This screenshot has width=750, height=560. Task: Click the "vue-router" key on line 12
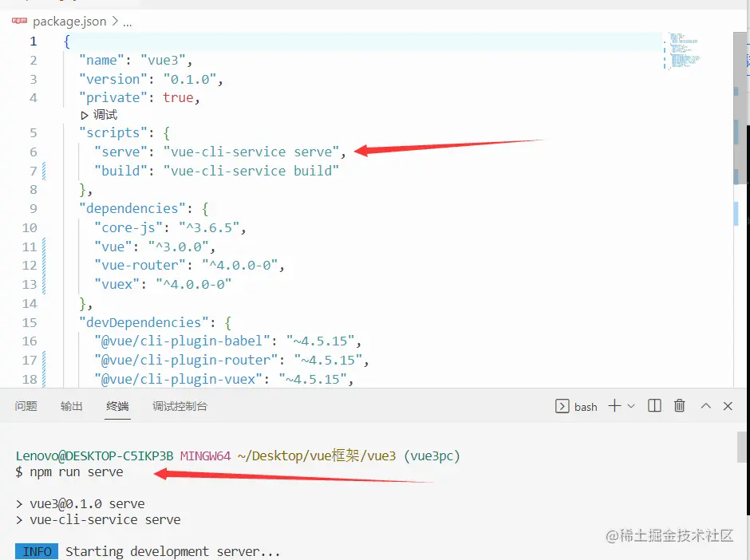[x=140, y=265]
